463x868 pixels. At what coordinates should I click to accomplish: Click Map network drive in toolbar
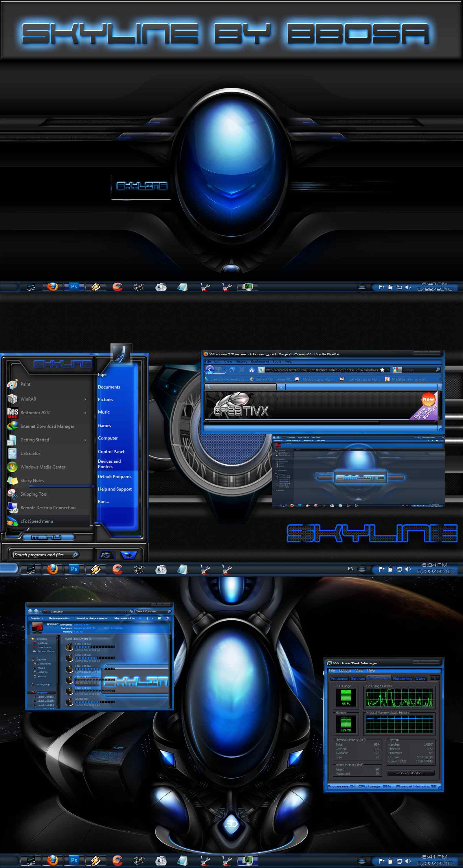coord(124,618)
